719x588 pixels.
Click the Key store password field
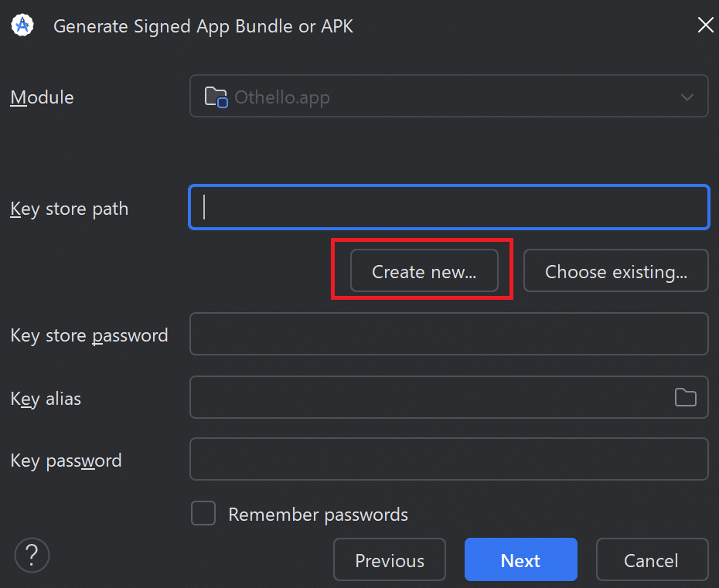coord(448,334)
